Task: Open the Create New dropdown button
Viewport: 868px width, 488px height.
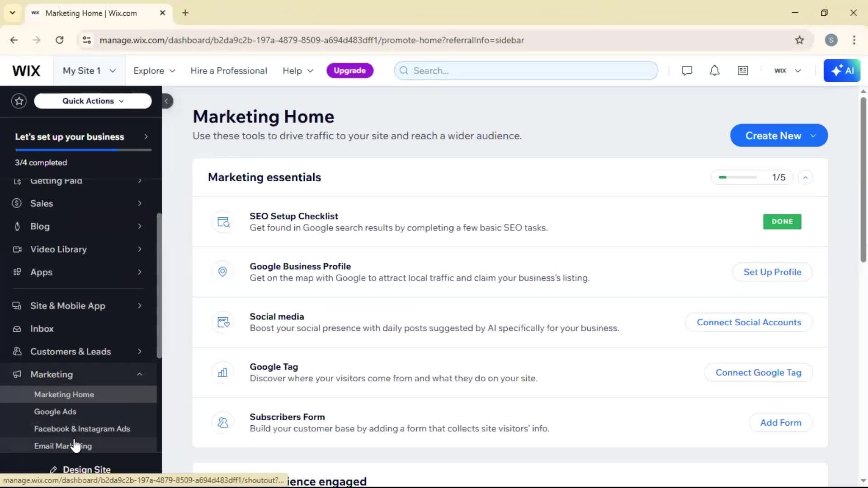Action: point(779,136)
